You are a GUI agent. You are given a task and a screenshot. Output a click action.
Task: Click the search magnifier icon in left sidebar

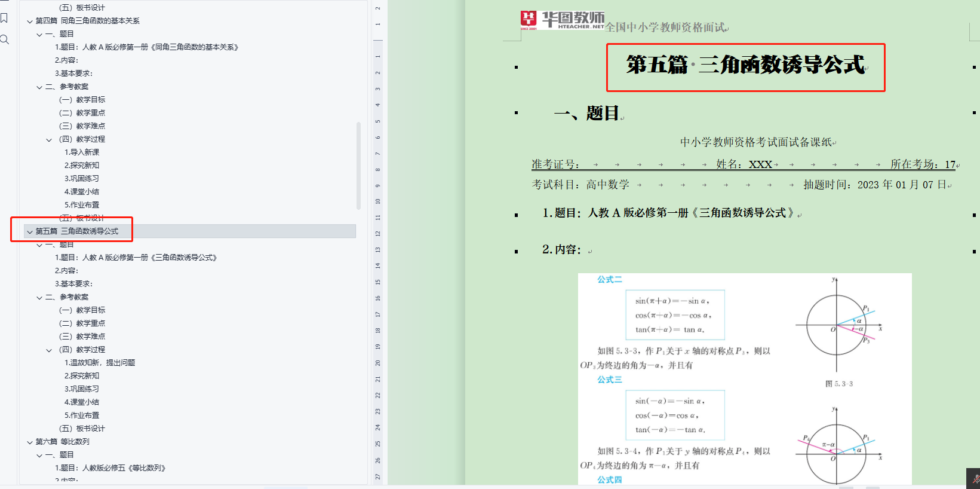(x=4, y=40)
